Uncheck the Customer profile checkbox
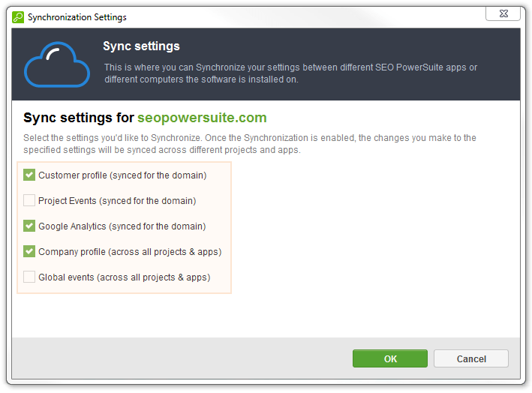 [x=29, y=175]
